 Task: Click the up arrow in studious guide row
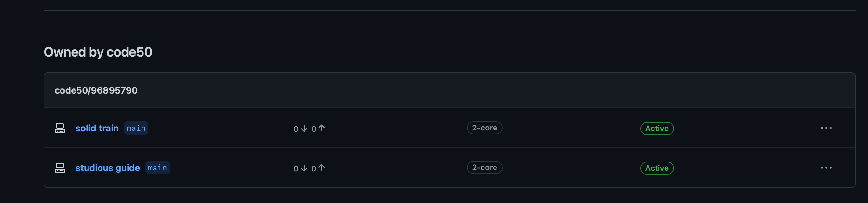322,168
